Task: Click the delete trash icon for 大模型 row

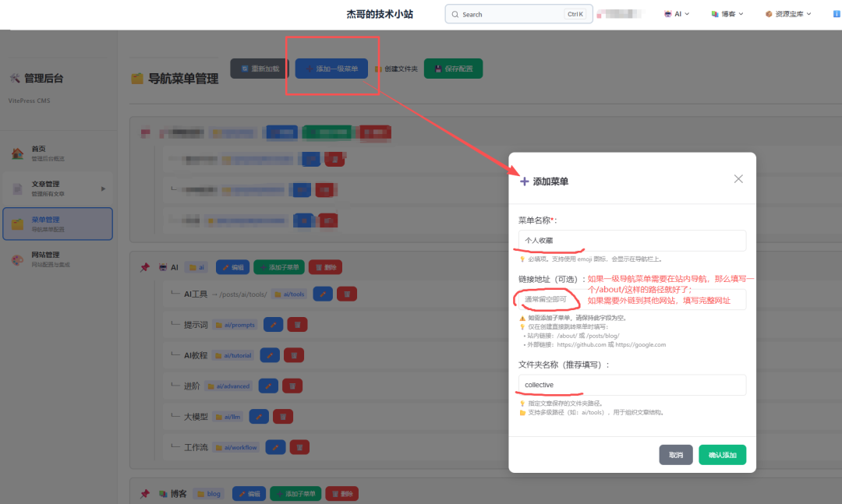Action: 283,416
